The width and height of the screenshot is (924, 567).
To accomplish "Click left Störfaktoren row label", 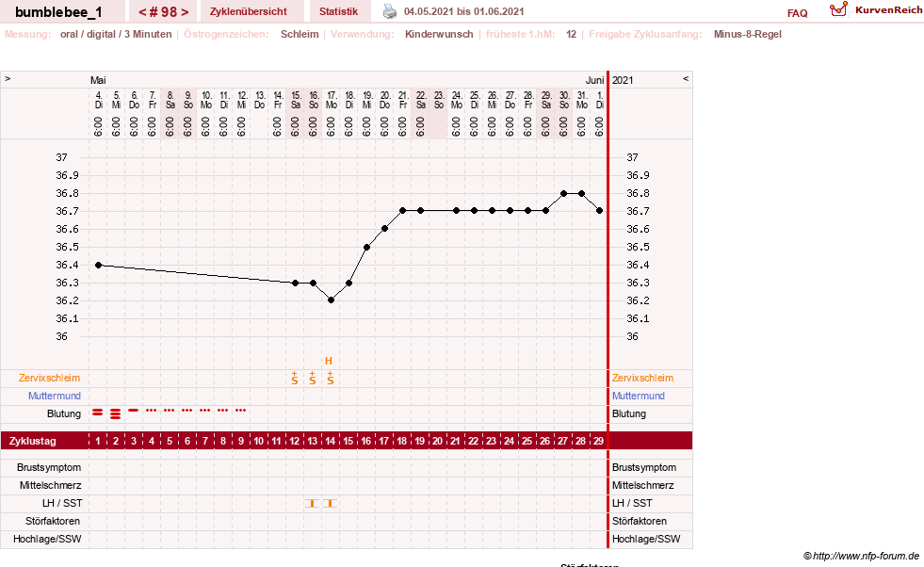I will (53, 521).
